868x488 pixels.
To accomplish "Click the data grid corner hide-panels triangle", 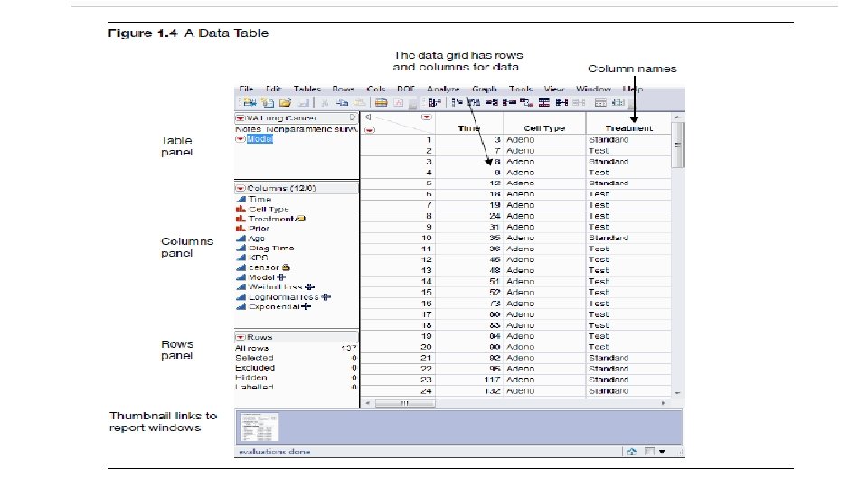I will [368, 117].
